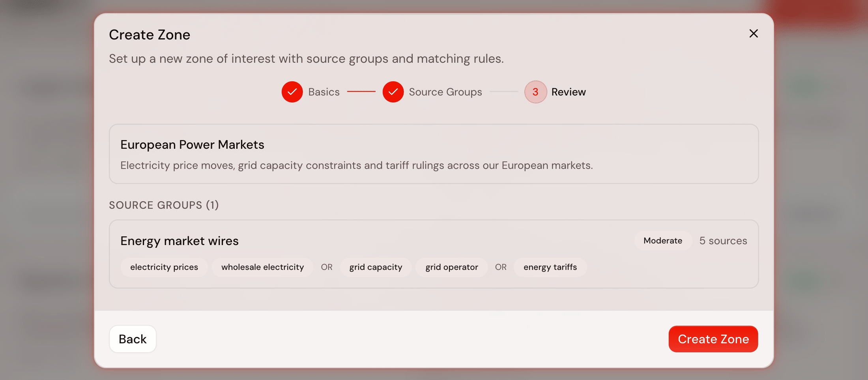868x380 pixels.
Task: Click the red Create Zone button
Action: pyautogui.click(x=713, y=339)
